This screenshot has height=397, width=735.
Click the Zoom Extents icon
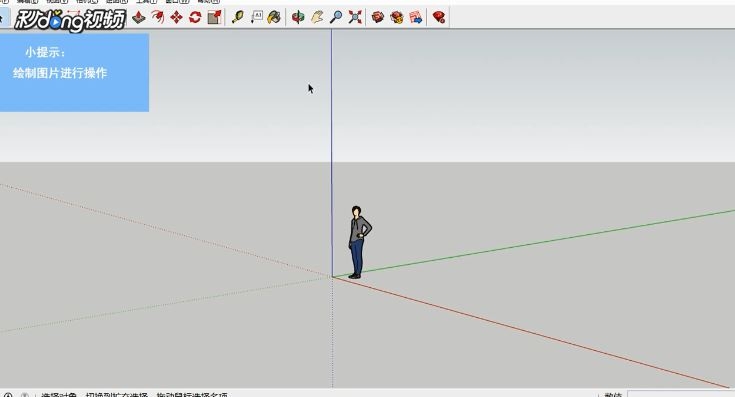click(x=355, y=18)
